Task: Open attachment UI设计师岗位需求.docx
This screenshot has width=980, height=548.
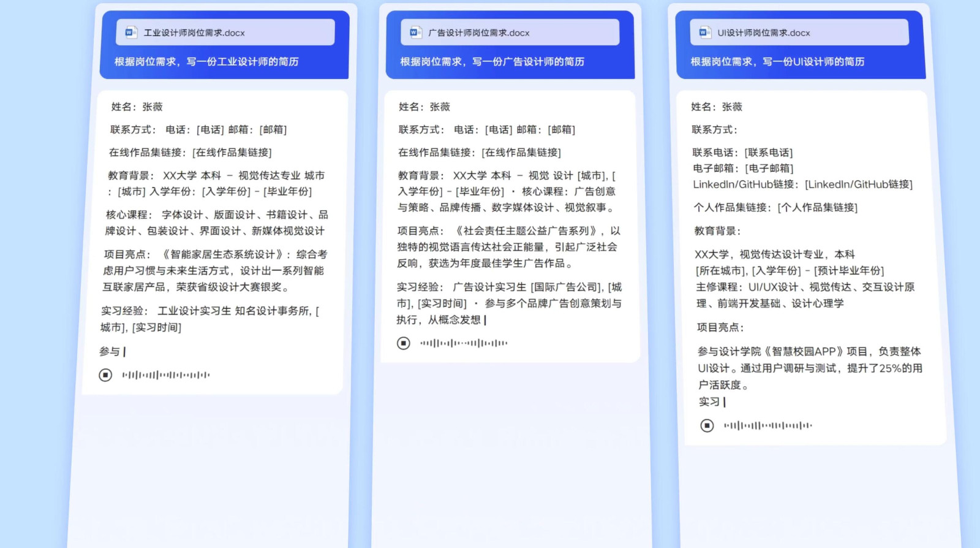Action: click(x=799, y=32)
